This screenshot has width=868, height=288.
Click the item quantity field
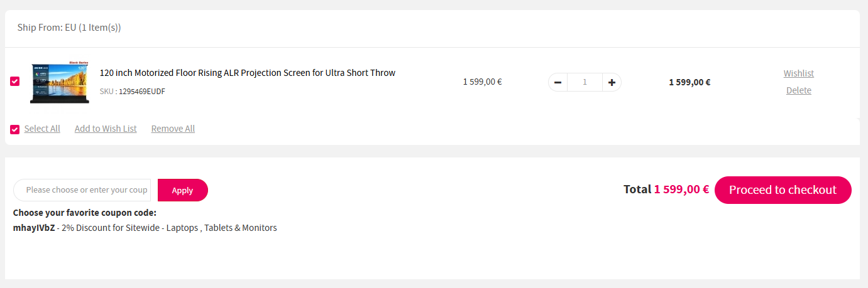point(585,82)
